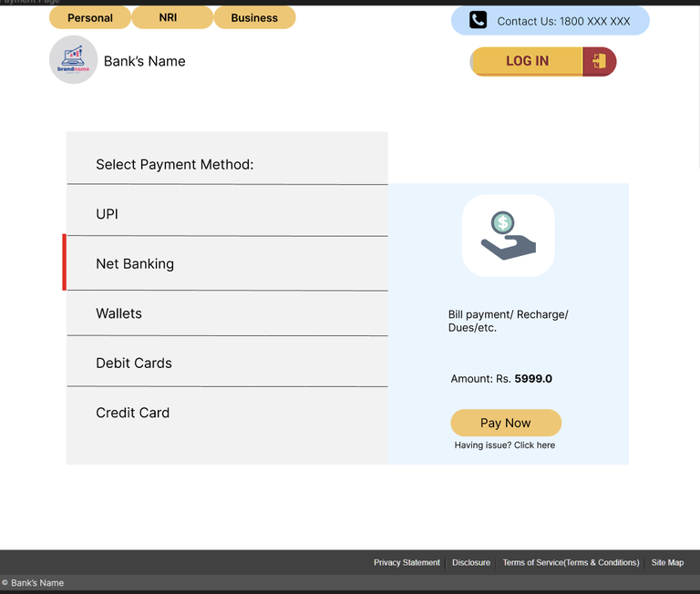Viewport: 700px width, 594px height.
Task: Click the hand holding coin payment icon
Action: click(508, 235)
